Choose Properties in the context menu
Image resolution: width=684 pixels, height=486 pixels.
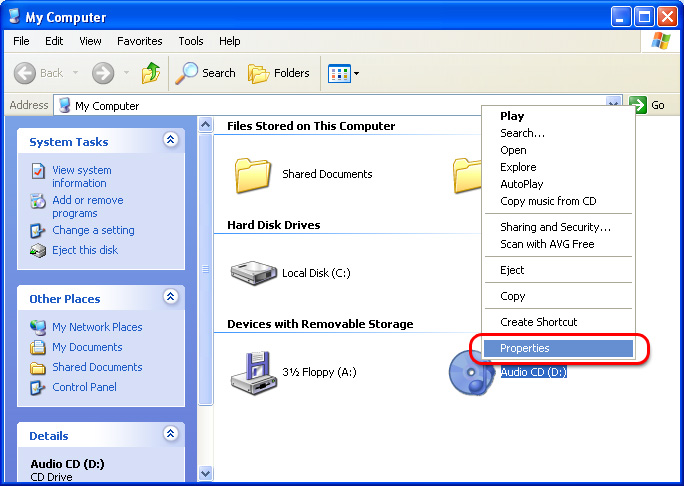pos(558,348)
